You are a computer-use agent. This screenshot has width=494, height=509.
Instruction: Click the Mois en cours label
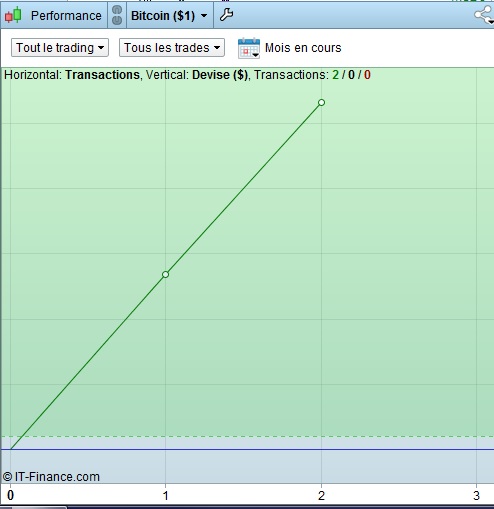[303, 48]
